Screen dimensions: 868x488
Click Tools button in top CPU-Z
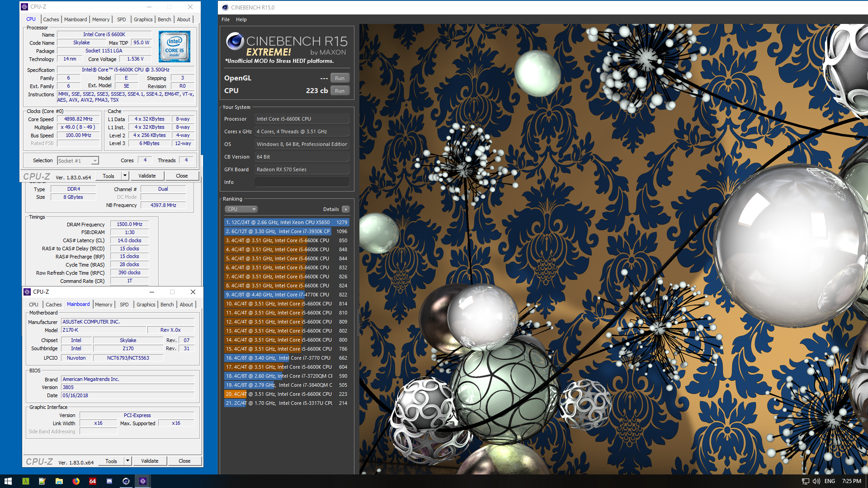click(x=108, y=176)
